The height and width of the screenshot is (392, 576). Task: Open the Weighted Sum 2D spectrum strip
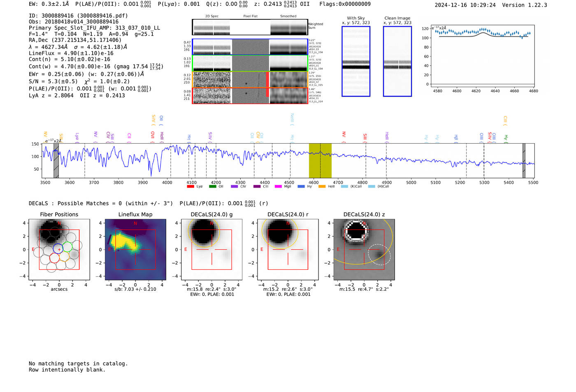tap(250, 27)
